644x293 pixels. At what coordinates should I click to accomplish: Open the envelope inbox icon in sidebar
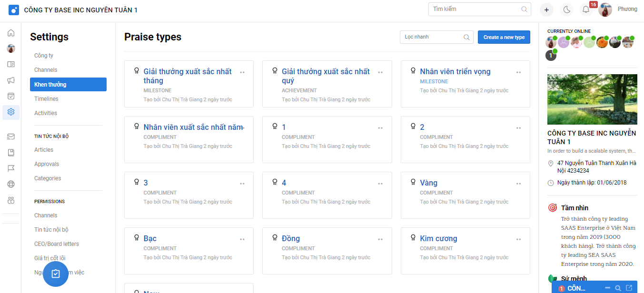[11, 137]
